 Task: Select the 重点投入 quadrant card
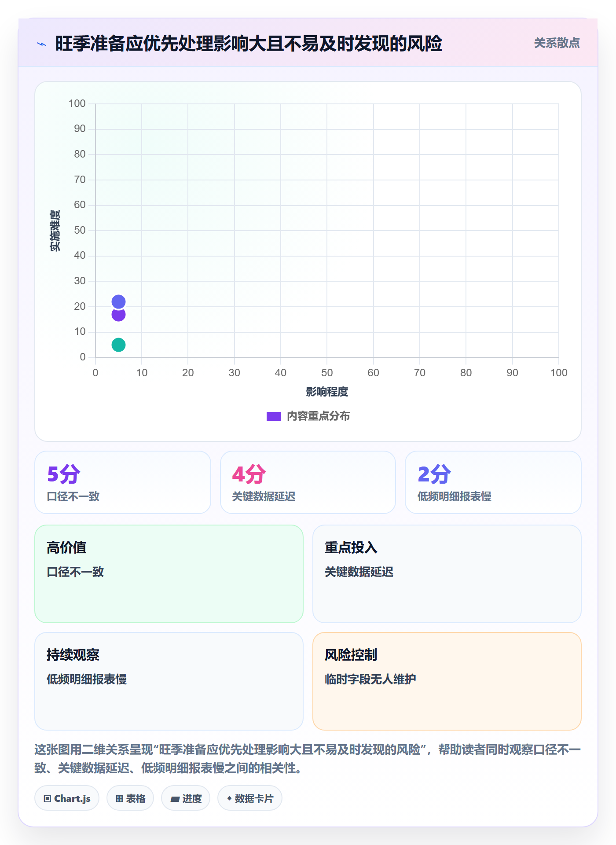tap(447, 574)
